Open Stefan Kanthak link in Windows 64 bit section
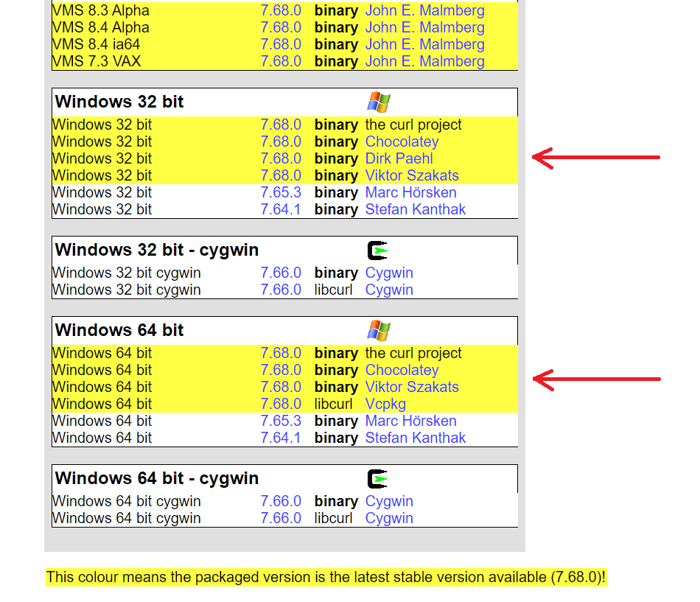This screenshot has height=602, width=700. pyautogui.click(x=415, y=438)
